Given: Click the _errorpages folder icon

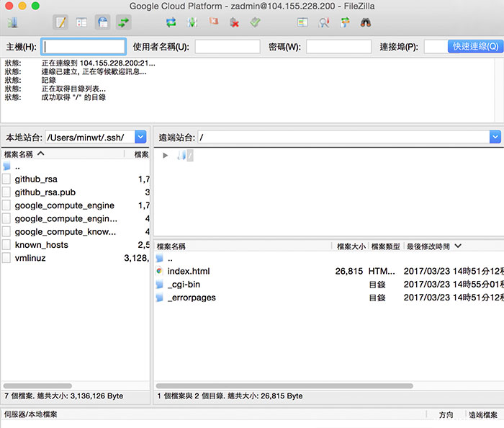Looking at the screenshot, I should point(159,298).
